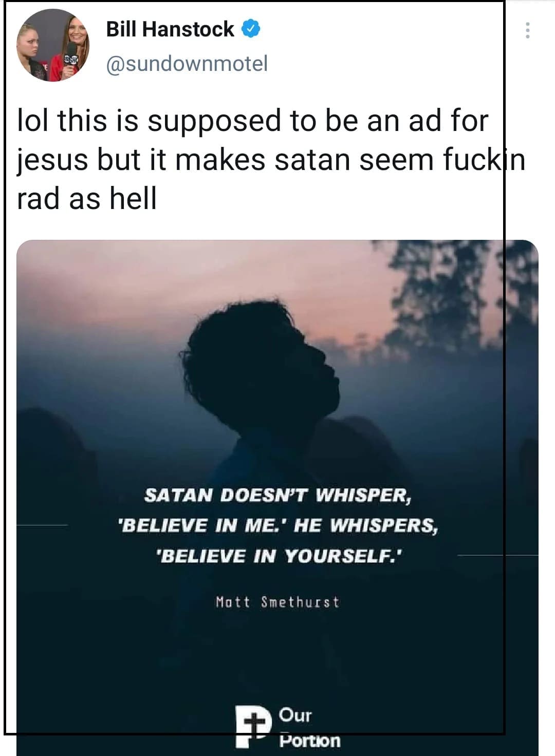
Task: Click the Matt Smethurst attribution text
Action: point(277,601)
